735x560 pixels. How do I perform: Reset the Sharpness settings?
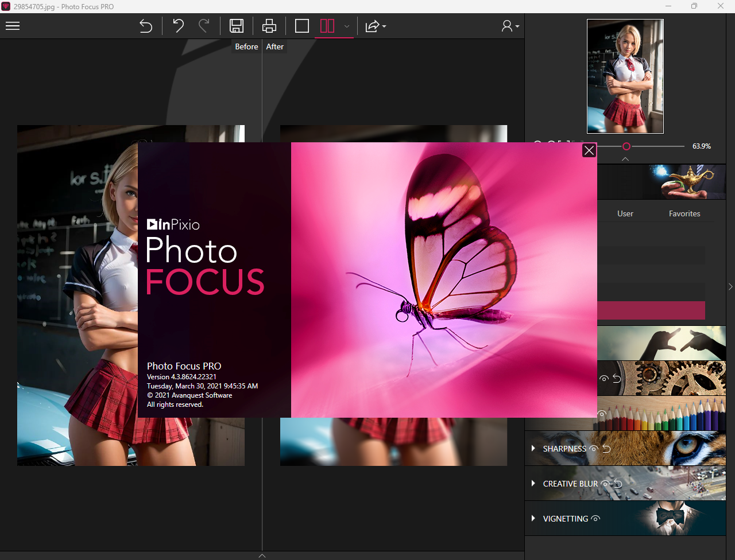606,449
